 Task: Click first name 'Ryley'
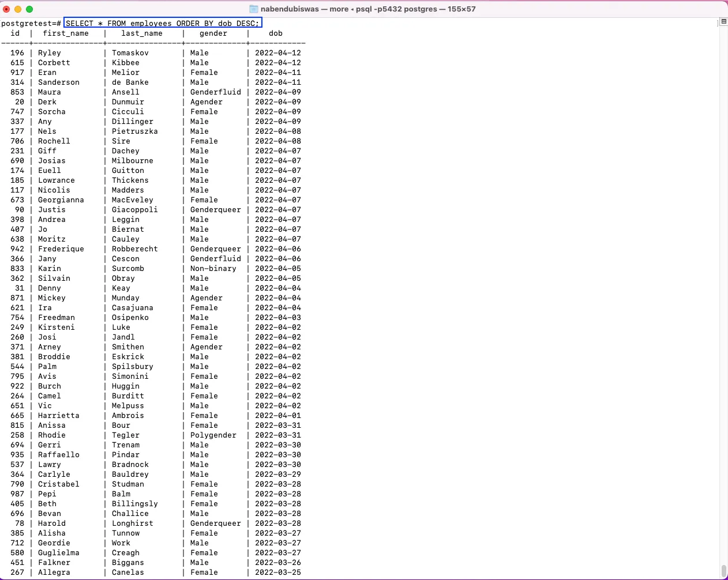(50, 53)
